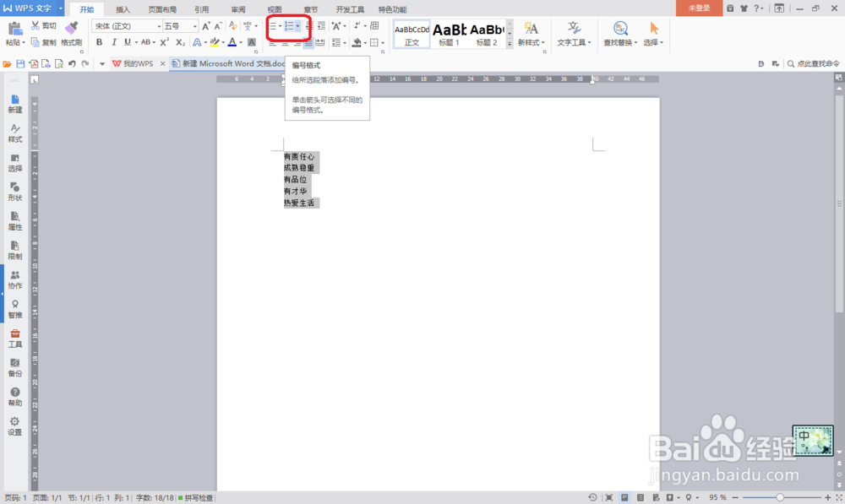Click the open folder quick-access icon
845x504 pixels.
coord(7,63)
